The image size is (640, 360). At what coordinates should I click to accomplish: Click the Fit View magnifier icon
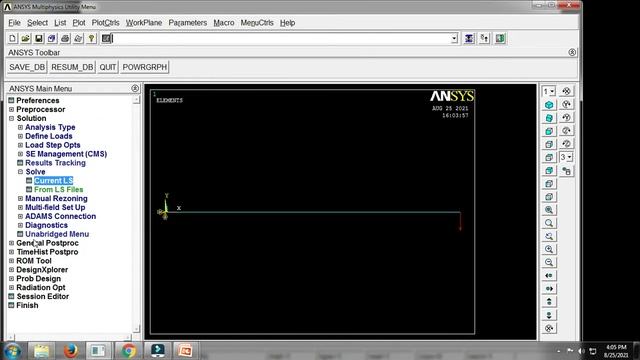[x=549, y=210]
